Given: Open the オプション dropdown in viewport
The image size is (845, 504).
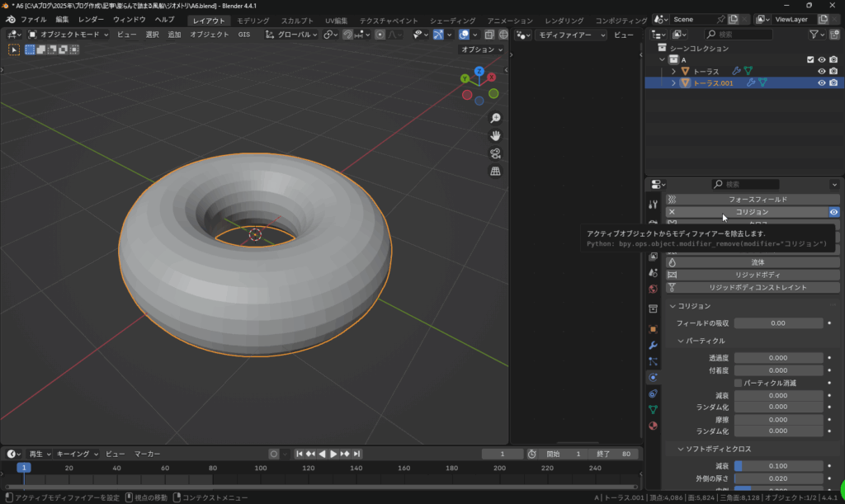Looking at the screenshot, I should [x=481, y=49].
